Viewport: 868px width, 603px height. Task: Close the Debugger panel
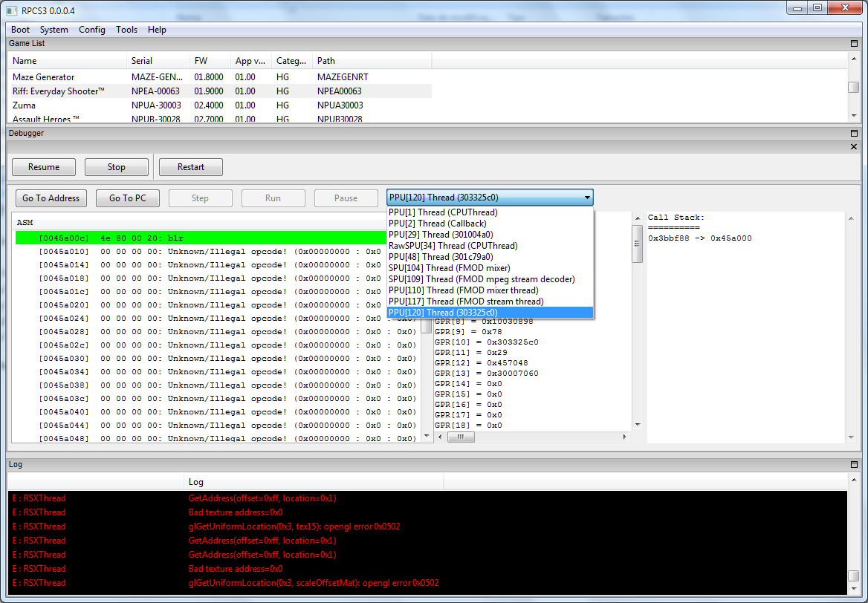(854, 147)
